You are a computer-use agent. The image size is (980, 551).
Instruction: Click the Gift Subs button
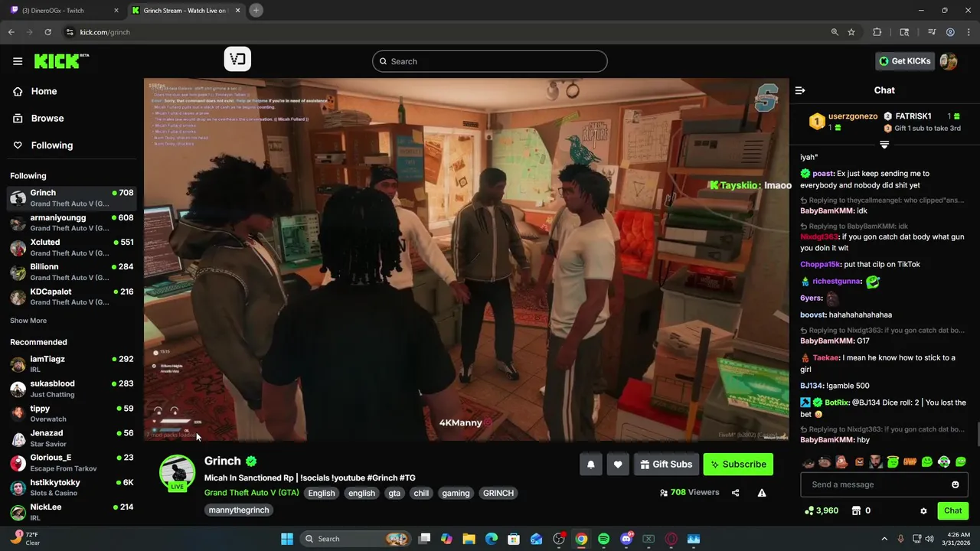pyautogui.click(x=666, y=465)
